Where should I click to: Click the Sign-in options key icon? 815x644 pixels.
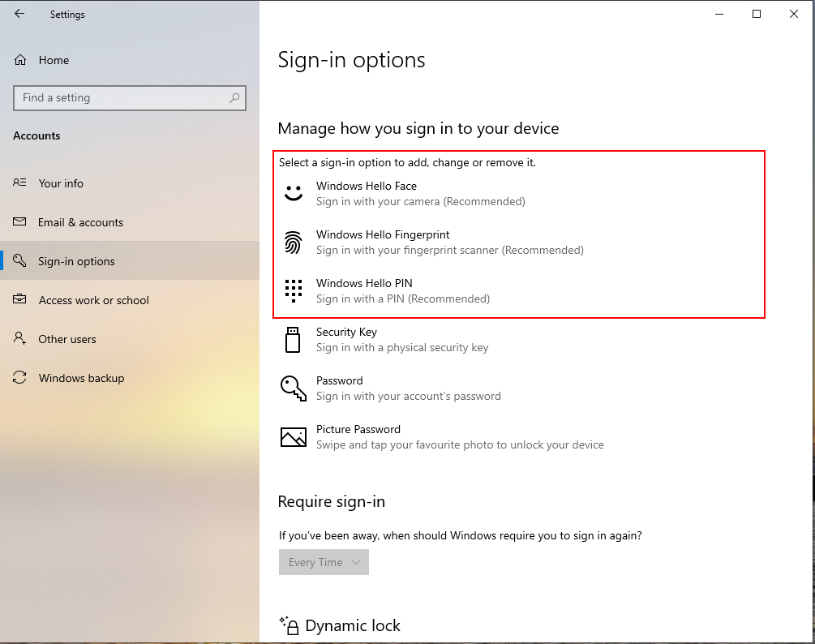click(x=19, y=260)
